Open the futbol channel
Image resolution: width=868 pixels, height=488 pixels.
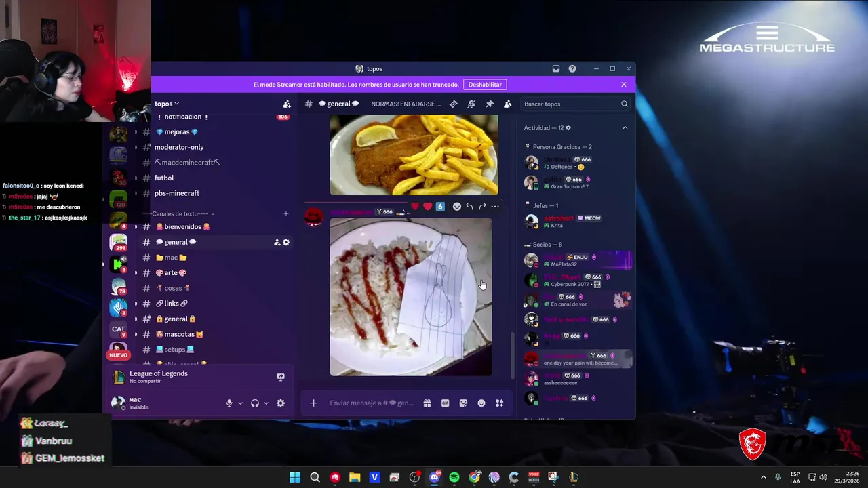tap(164, 178)
